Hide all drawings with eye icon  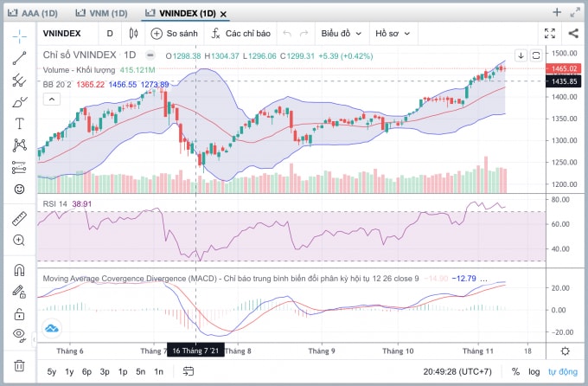coord(19,334)
